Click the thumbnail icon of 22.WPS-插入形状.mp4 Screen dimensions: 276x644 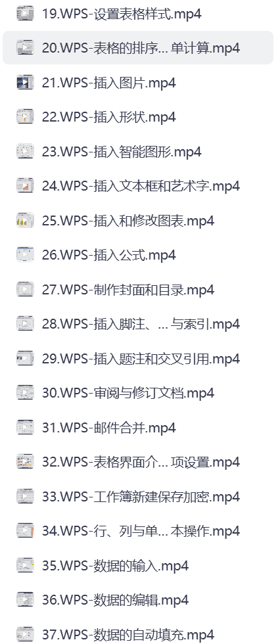[25, 118]
